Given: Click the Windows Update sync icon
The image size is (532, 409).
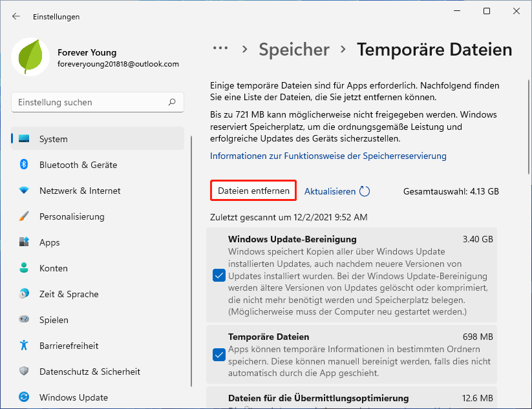Looking at the screenshot, I should tap(24, 397).
